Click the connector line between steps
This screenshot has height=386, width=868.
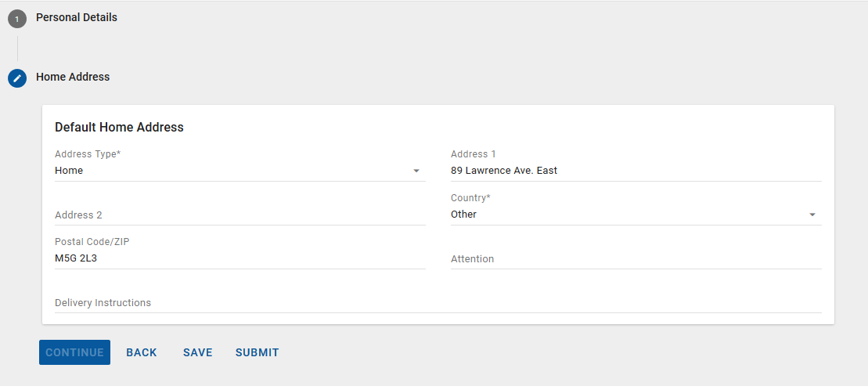pos(17,48)
